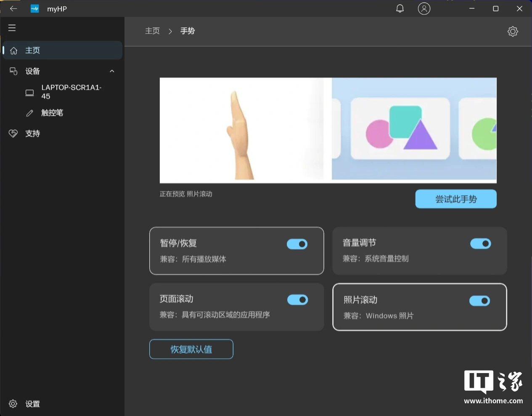Open the user account profile icon

424,8
